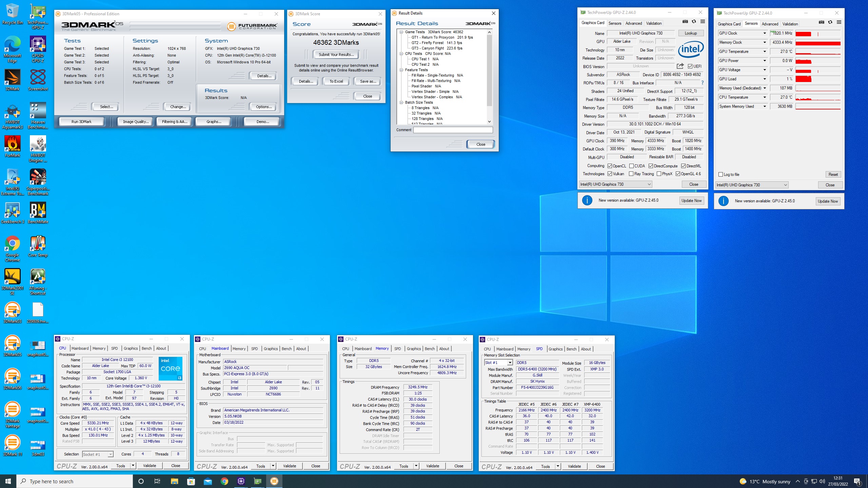Open GPU selector dropdown in Graphics Card window
The image size is (868, 488).
pyautogui.click(x=616, y=184)
